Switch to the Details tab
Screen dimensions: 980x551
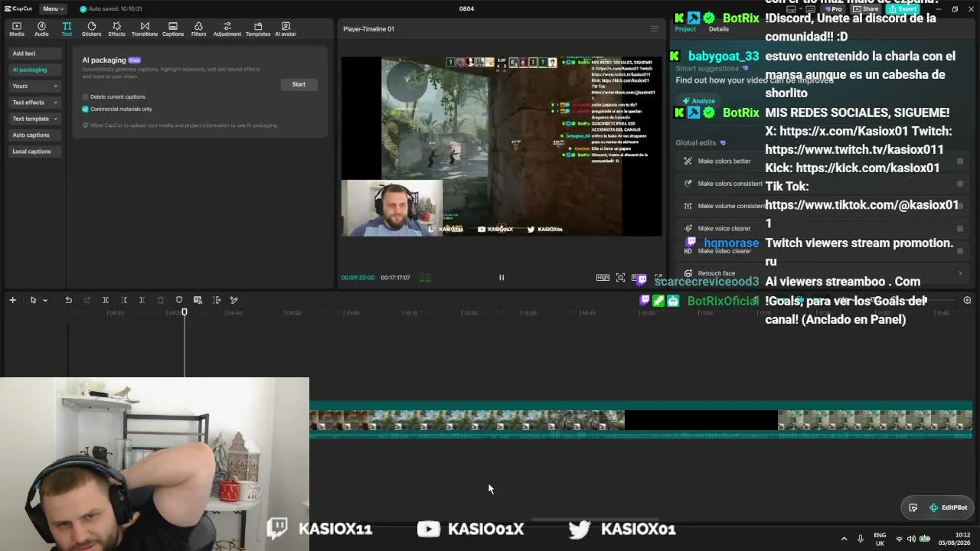pyautogui.click(x=719, y=29)
